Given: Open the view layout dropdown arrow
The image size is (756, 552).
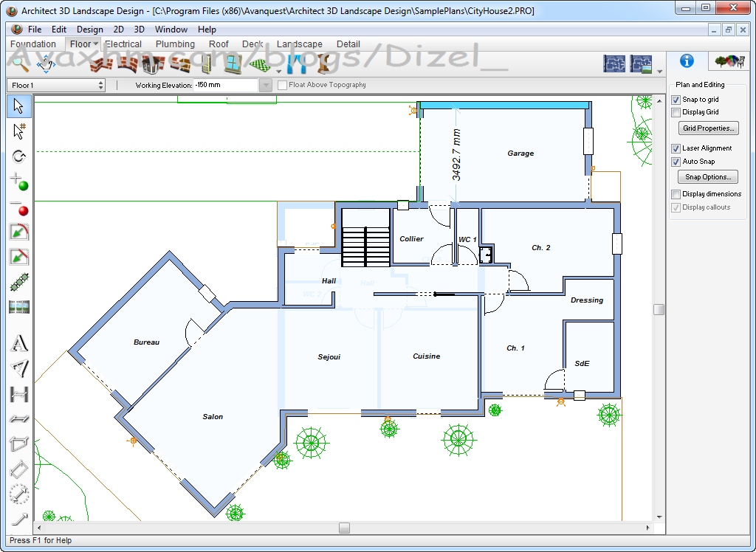Looking at the screenshot, I should coord(659,72).
